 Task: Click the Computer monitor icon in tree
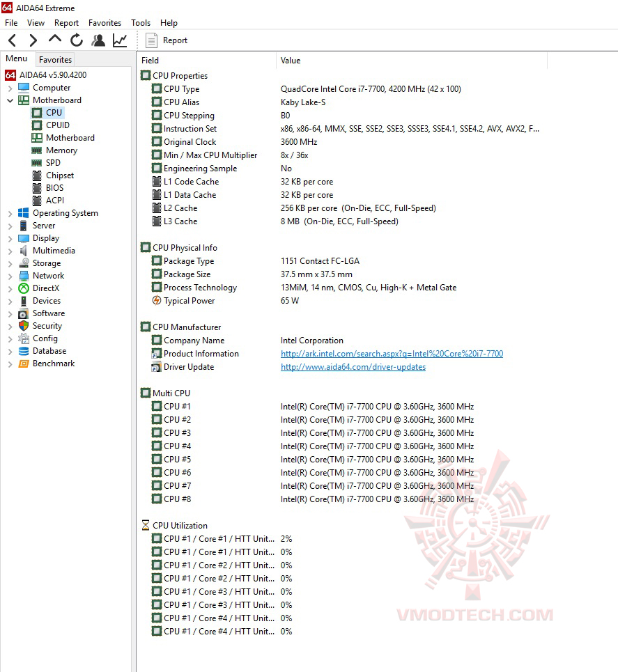[x=24, y=88]
